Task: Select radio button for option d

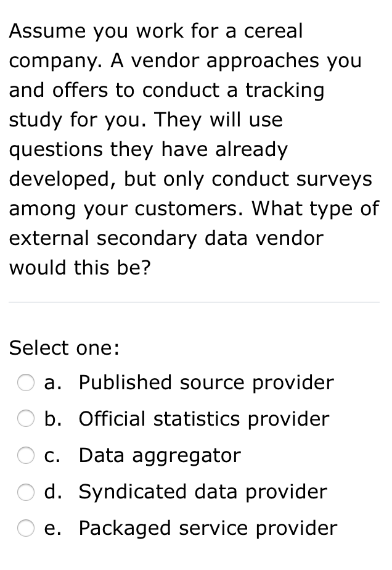Action: pyautogui.click(x=27, y=492)
